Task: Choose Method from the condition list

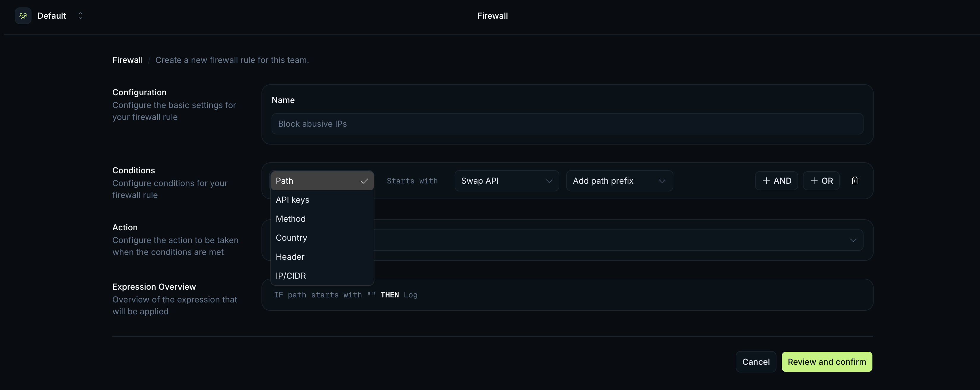Action: pos(322,219)
